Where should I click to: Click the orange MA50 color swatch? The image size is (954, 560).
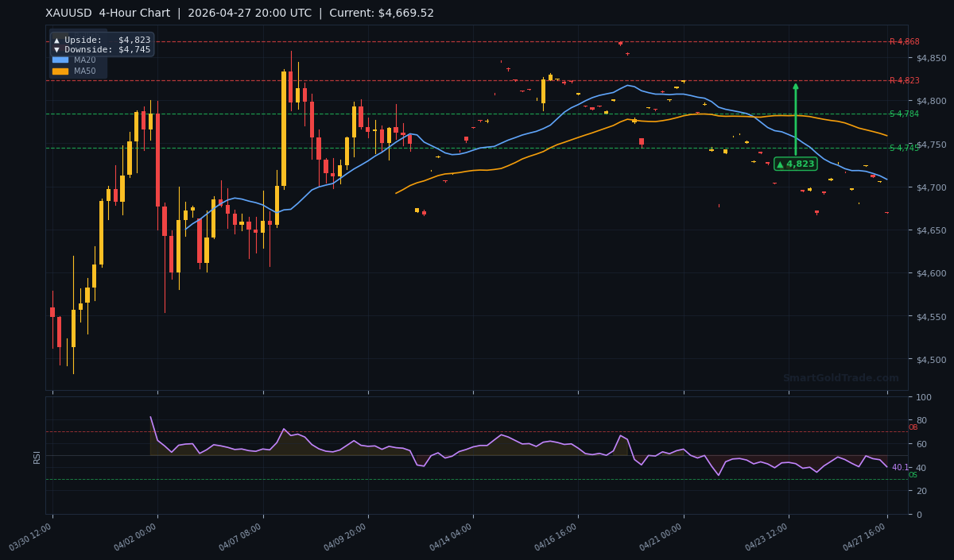click(60, 70)
